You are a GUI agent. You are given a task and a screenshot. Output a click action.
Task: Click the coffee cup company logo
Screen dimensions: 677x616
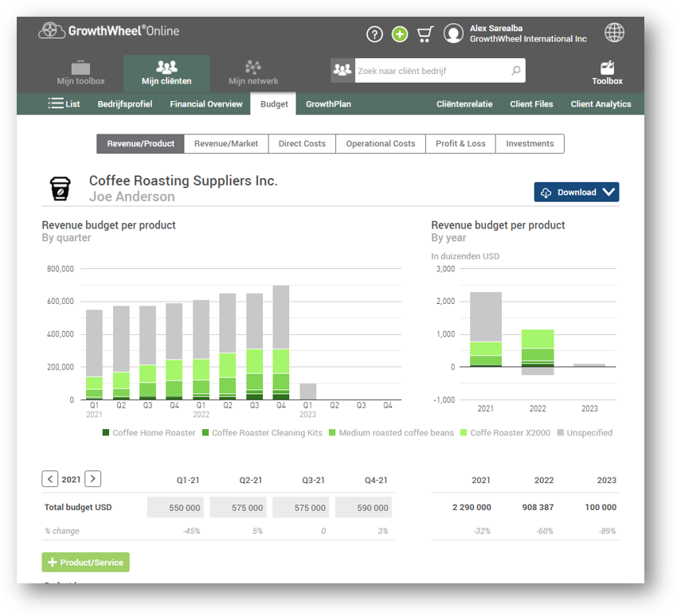[61, 189]
